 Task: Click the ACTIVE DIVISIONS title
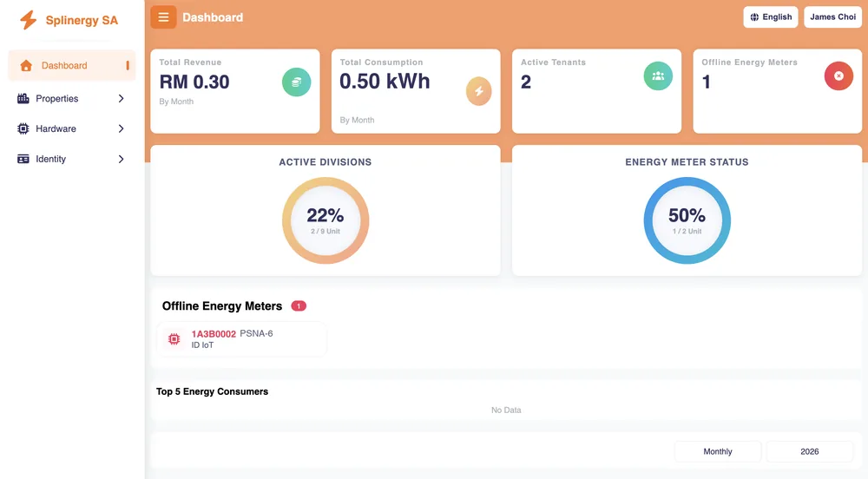coord(325,162)
